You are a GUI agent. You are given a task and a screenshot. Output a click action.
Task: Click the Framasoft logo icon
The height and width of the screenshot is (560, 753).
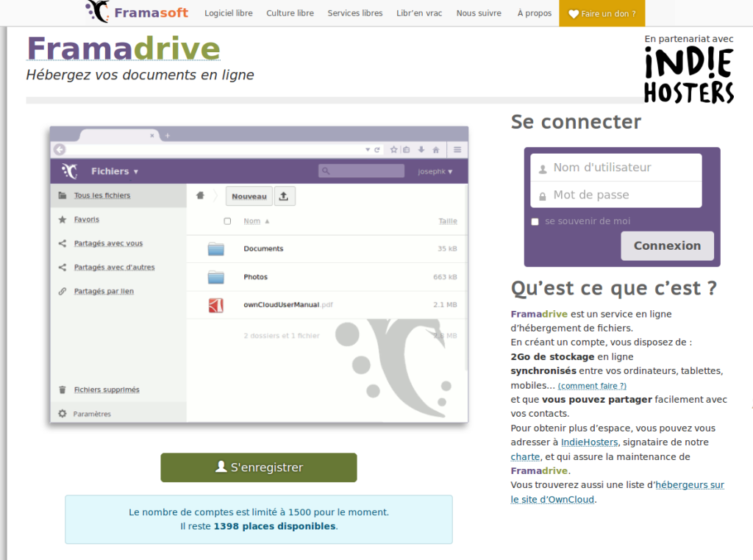(x=97, y=12)
